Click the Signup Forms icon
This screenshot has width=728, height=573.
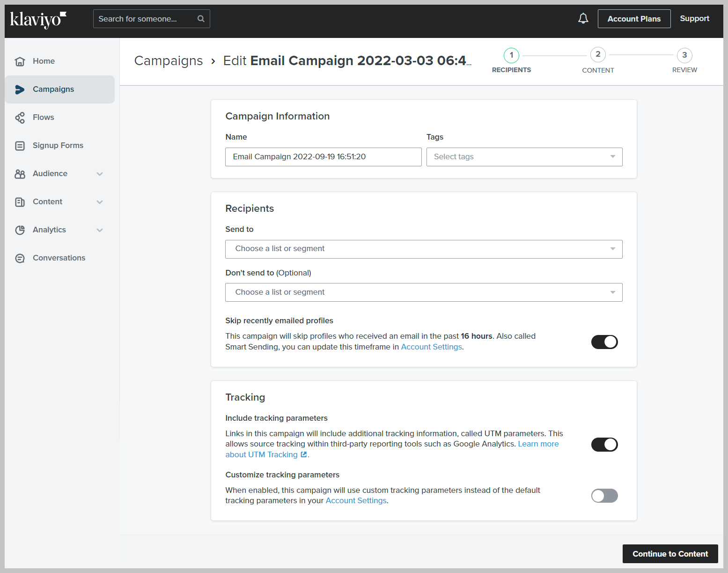point(20,146)
